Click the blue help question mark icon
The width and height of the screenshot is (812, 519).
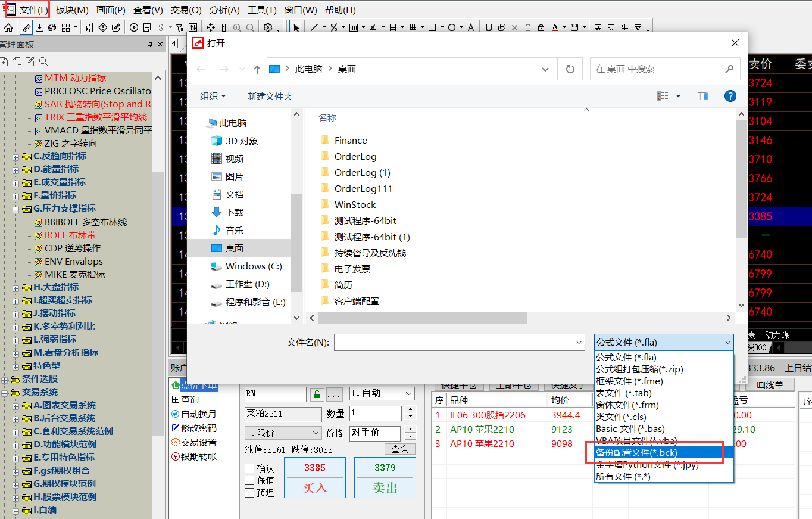[x=730, y=96]
